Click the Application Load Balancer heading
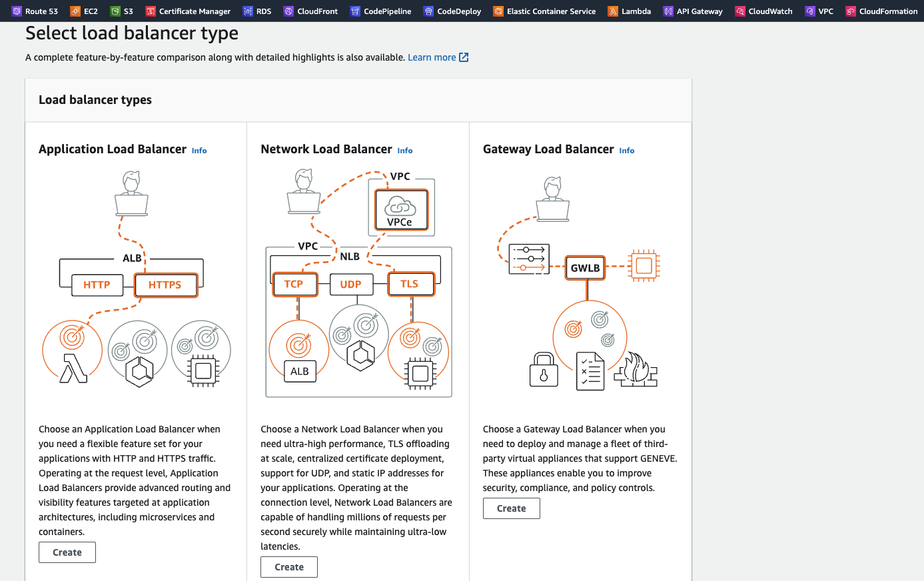The image size is (924, 581). pos(113,149)
